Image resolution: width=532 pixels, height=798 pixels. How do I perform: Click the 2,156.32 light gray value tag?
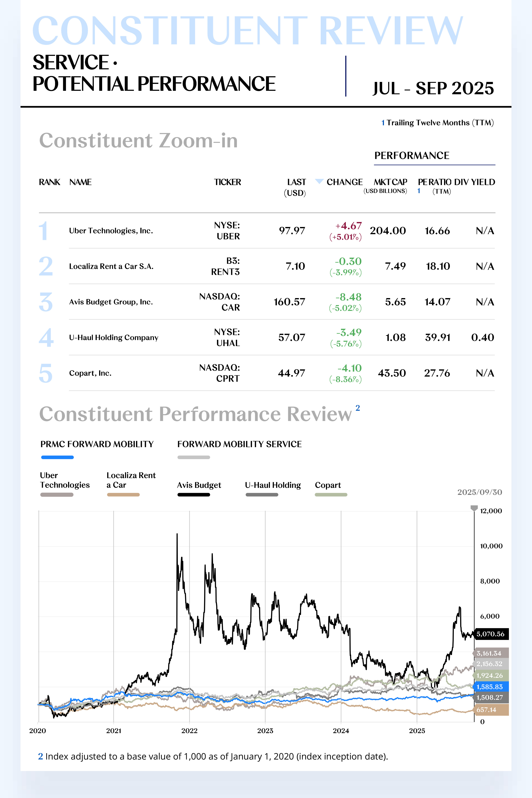[490, 664]
